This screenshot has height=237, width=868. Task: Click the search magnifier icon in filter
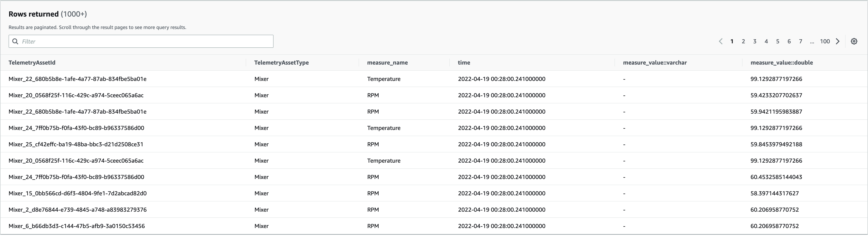point(15,41)
